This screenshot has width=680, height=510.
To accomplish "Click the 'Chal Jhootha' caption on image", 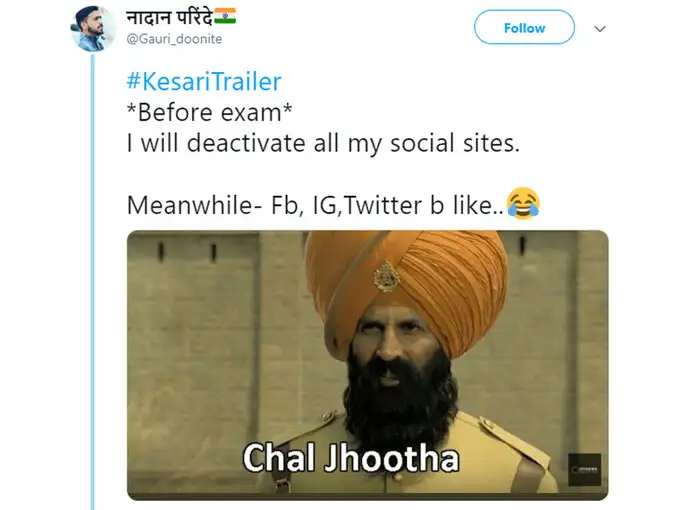I will click(x=350, y=458).
